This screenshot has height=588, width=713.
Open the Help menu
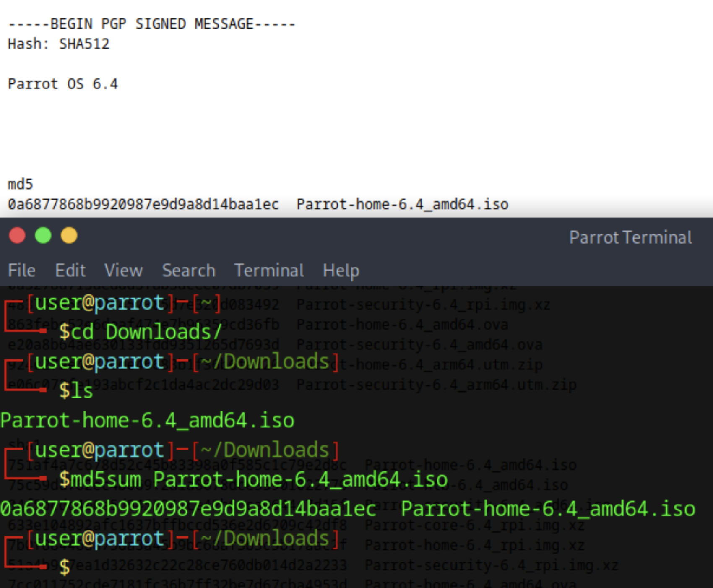341,271
